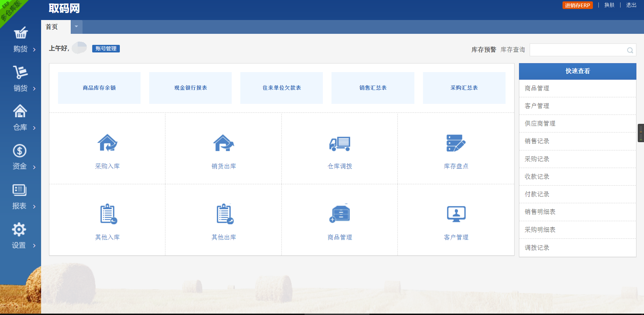
Task: Open the tab dropdown arrow next to 首页
Action: [76, 27]
